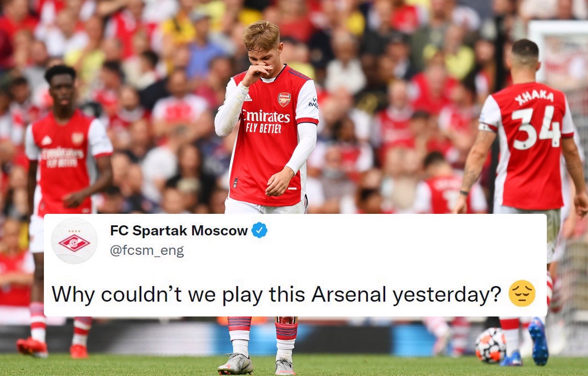This screenshot has height=376, width=588.
Task: Click the blue boot beside the ball
Action: coord(538,341)
